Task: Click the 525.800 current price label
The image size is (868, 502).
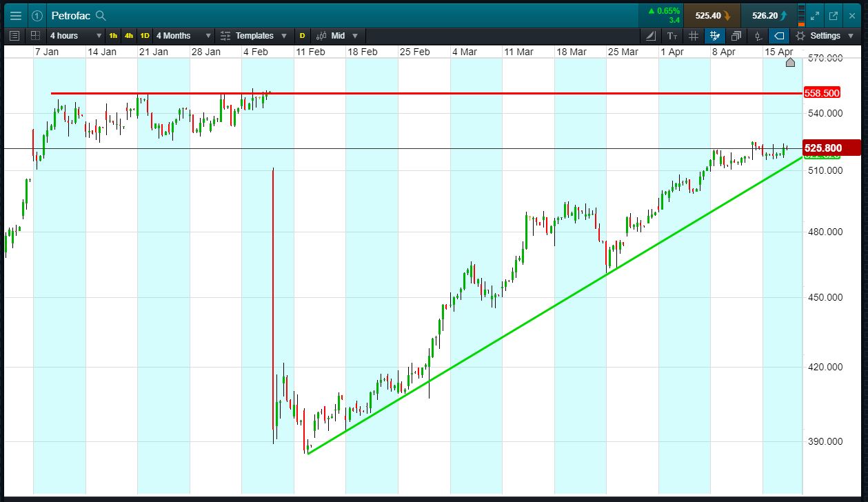Action: (x=833, y=148)
